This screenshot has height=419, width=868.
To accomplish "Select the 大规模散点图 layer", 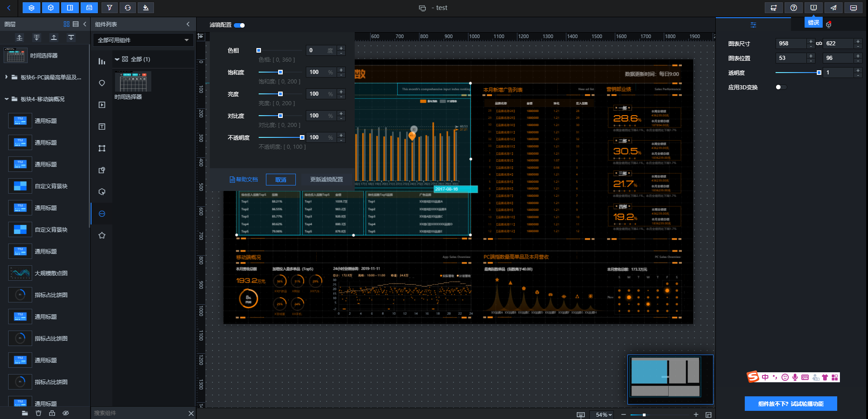I will tap(45, 273).
